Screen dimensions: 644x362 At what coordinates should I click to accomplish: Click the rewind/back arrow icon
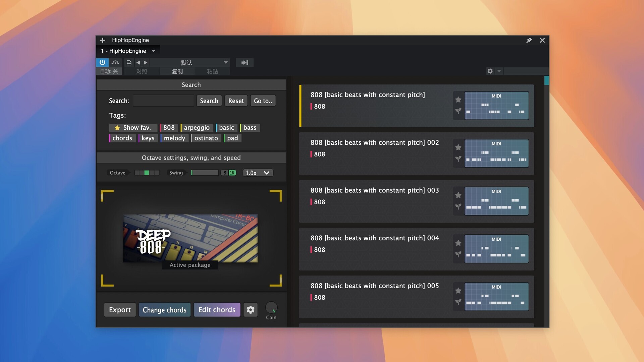click(x=139, y=62)
